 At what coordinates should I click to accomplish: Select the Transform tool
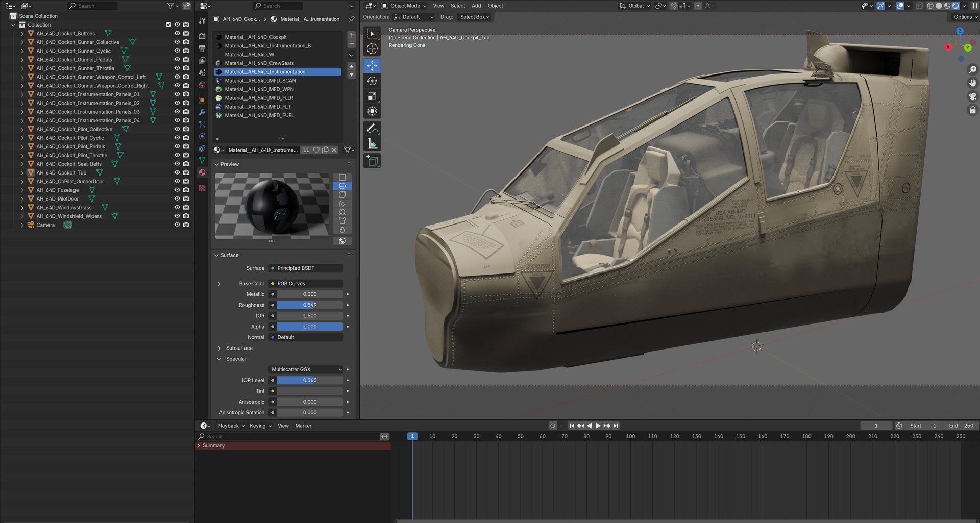click(x=372, y=111)
